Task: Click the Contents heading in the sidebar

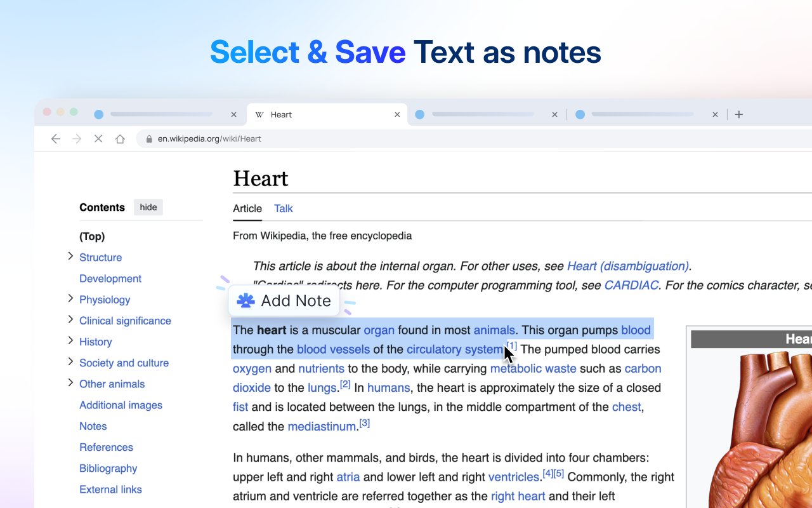Action: tap(102, 207)
